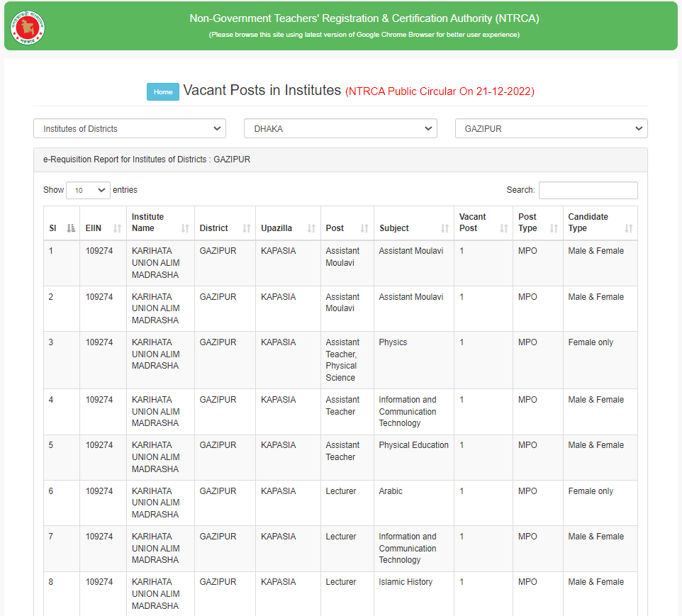Click KARIHATA UNION ALIM MADRASHA in row 5
682x616 pixels.
[x=156, y=457]
